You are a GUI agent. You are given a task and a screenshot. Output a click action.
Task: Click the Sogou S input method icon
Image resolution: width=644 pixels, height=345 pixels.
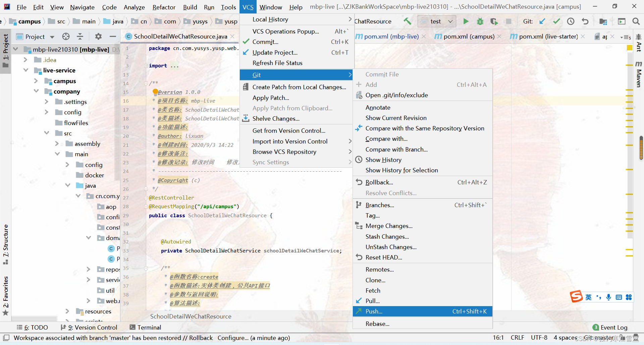576,296
